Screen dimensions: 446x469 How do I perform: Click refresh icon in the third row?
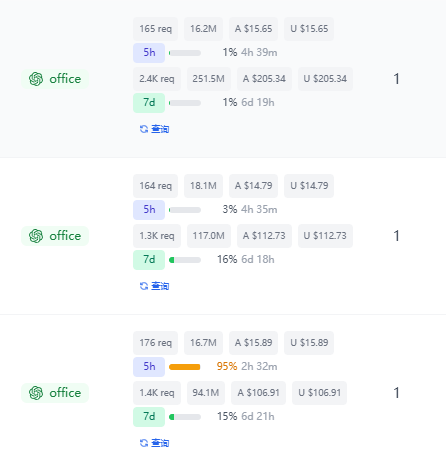point(144,443)
